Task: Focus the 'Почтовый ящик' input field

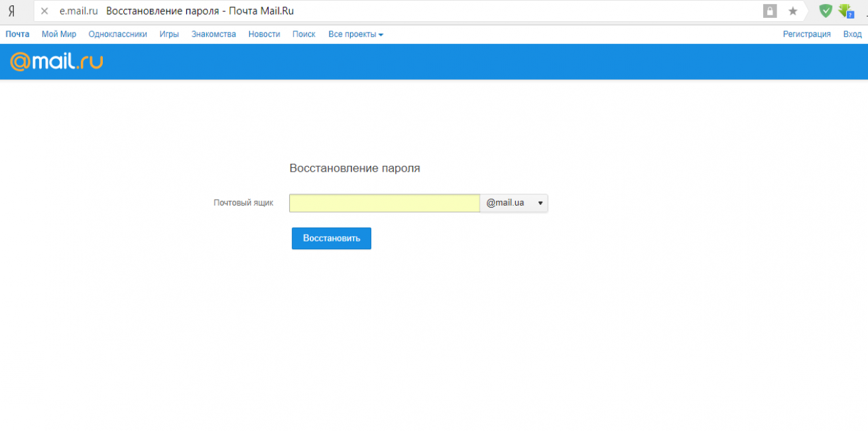Action: (x=384, y=203)
